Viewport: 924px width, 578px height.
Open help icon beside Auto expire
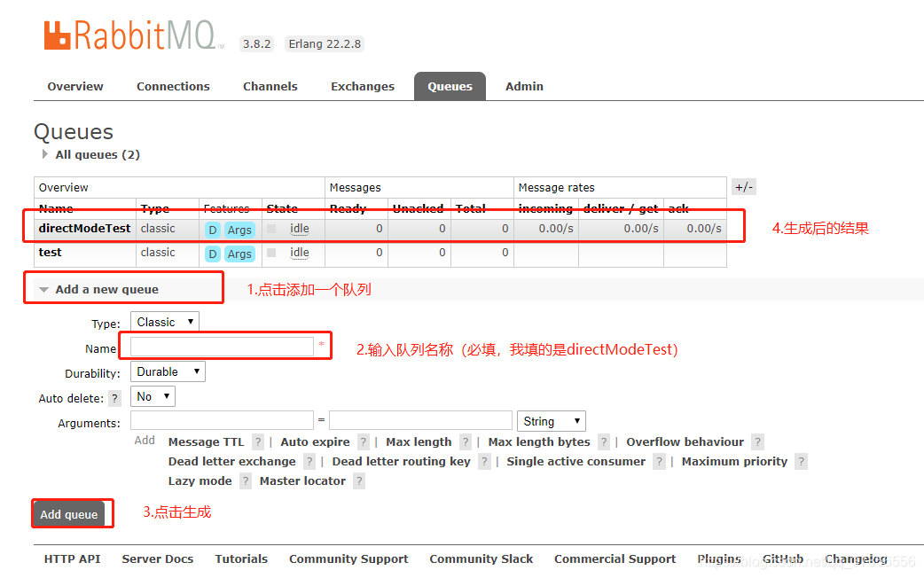(364, 441)
